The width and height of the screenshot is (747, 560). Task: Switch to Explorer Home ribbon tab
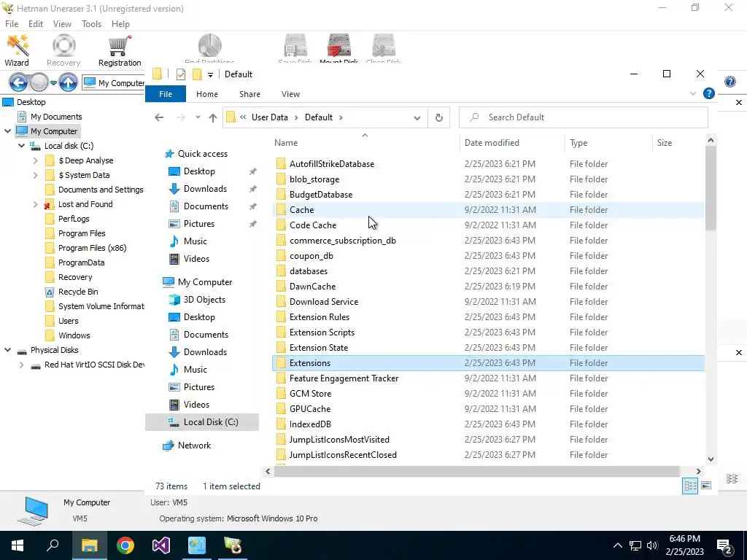tap(206, 94)
